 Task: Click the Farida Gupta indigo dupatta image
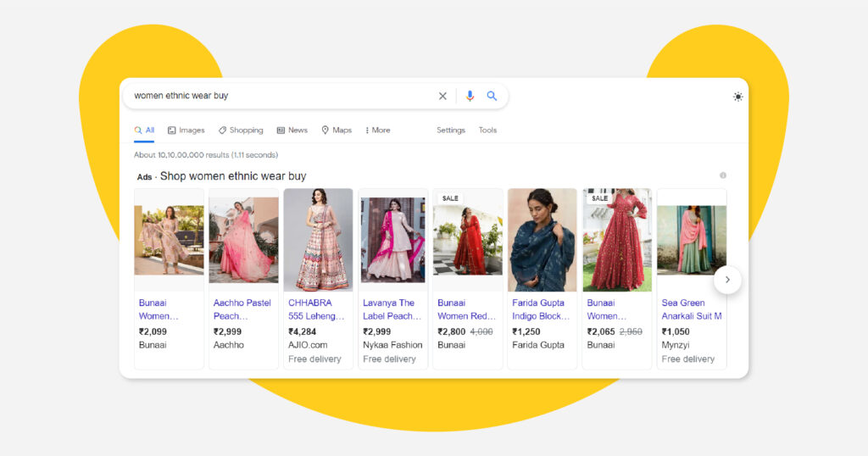pos(542,240)
